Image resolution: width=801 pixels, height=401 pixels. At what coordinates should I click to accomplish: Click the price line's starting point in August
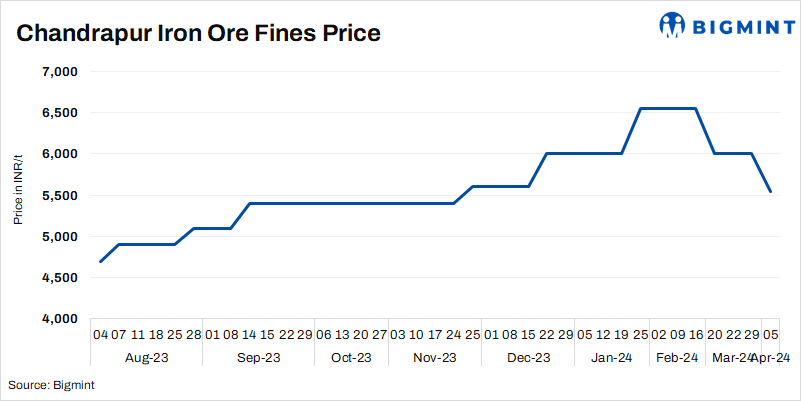click(100, 261)
